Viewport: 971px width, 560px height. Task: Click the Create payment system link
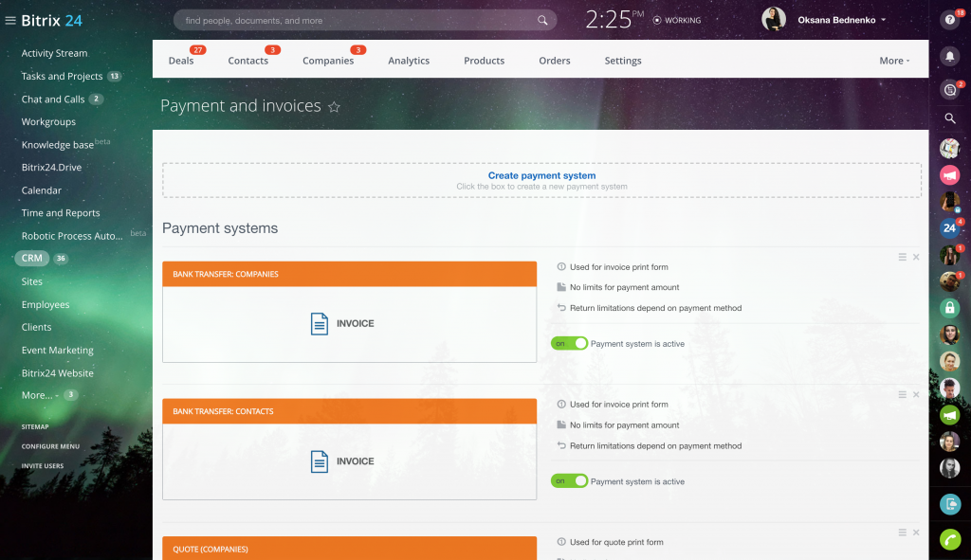(541, 175)
